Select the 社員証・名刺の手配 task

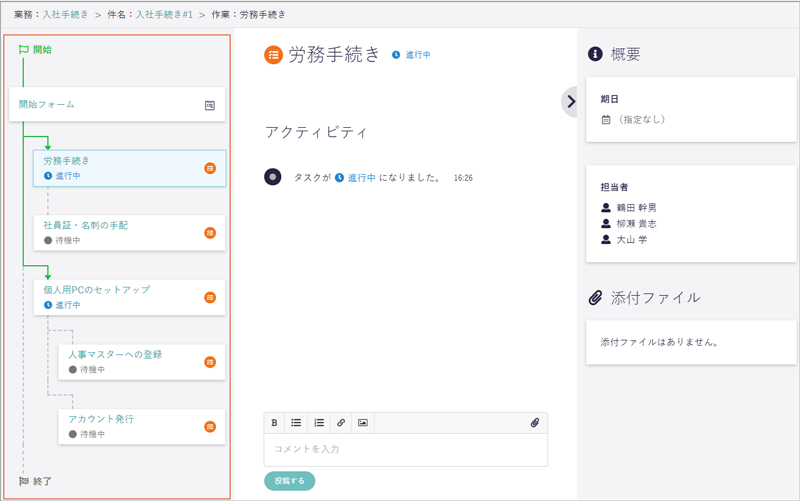coord(86,226)
